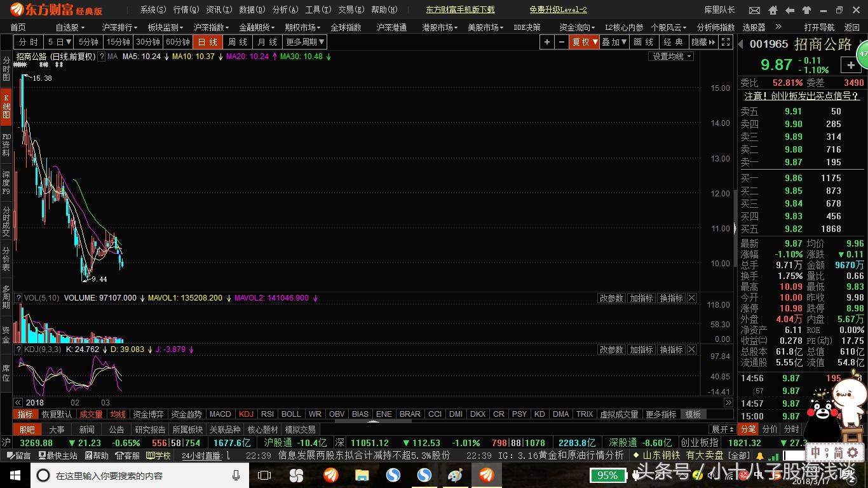The height and width of the screenshot is (488, 868).
Task: Click the 模板 template button
Action: pyautogui.click(x=693, y=414)
